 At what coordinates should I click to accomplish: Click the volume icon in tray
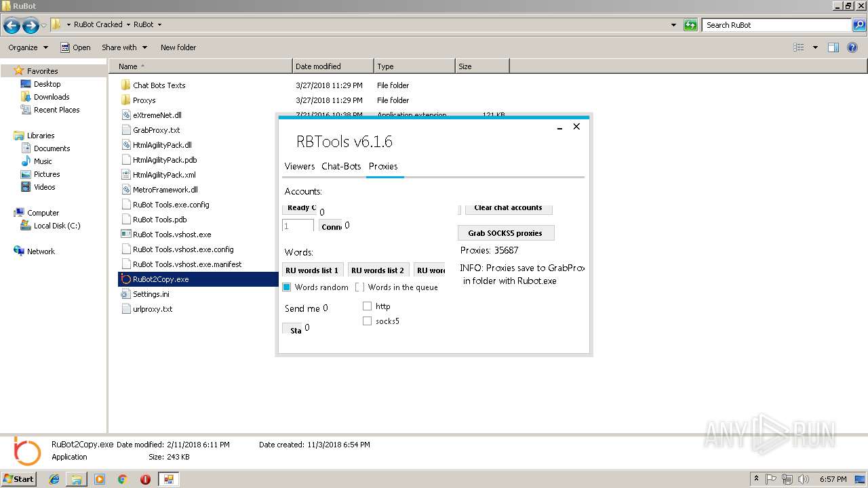click(804, 479)
